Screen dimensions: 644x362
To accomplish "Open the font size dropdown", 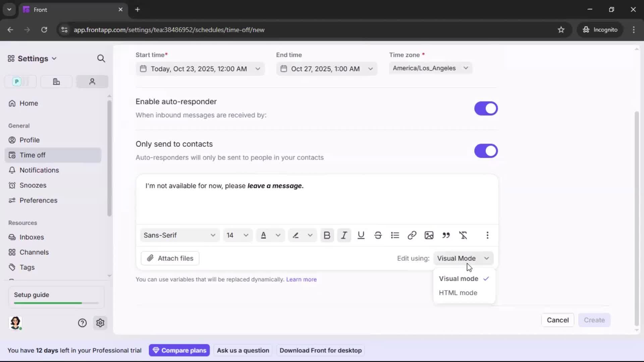I will coord(237,235).
